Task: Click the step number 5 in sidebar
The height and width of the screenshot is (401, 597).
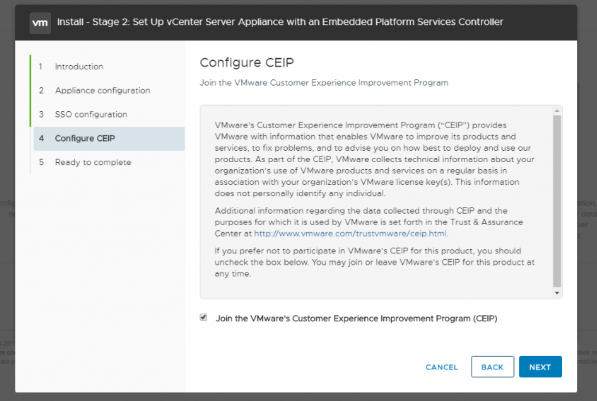Action: [41, 162]
